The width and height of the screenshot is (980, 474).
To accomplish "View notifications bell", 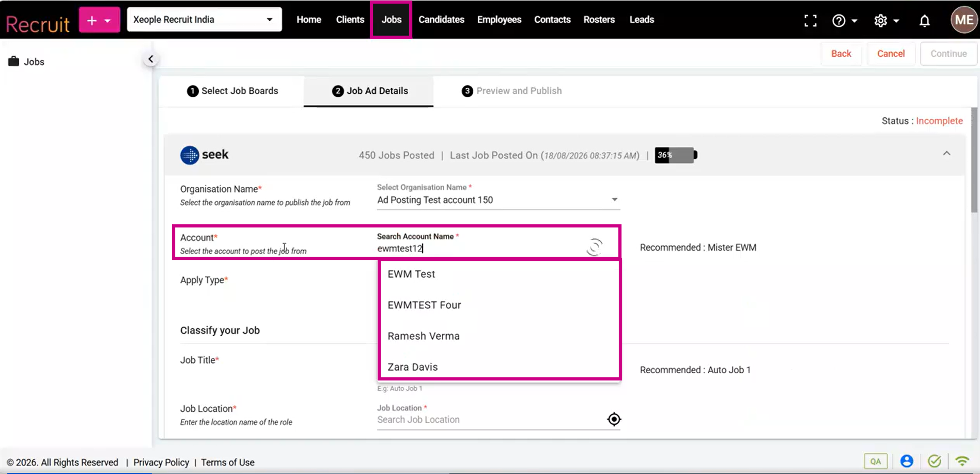I will (924, 20).
